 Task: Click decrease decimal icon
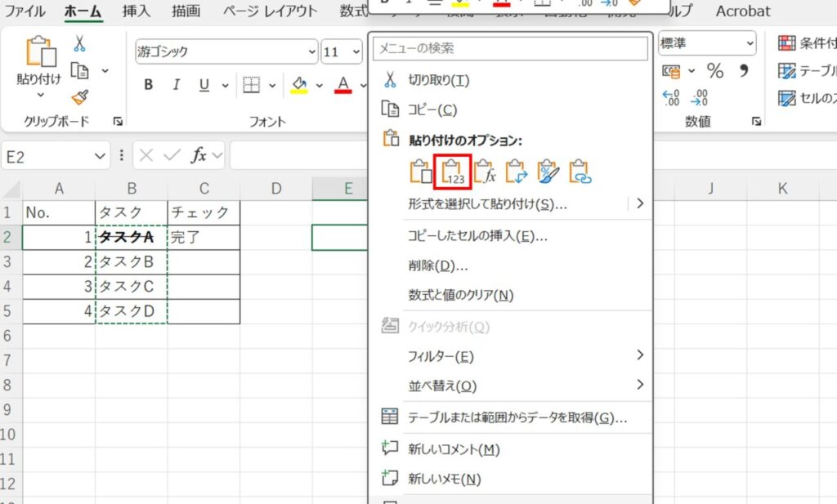[700, 97]
